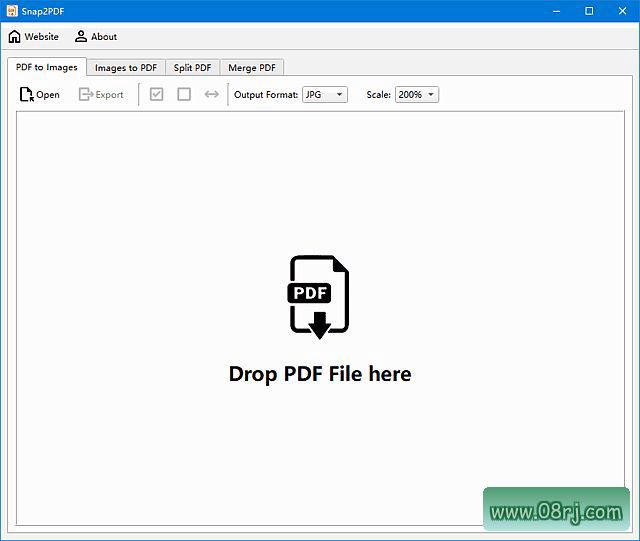This screenshot has width=640, height=541.
Task: Click the Snap2PDF app icon in title bar
Action: click(x=11, y=11)
